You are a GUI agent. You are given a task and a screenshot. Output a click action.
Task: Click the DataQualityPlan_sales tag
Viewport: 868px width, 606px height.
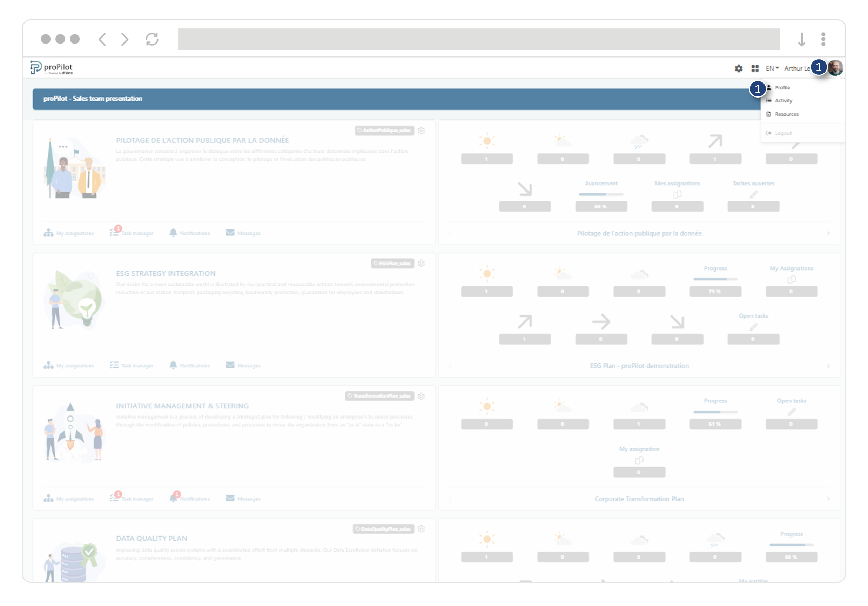(383, 529)
